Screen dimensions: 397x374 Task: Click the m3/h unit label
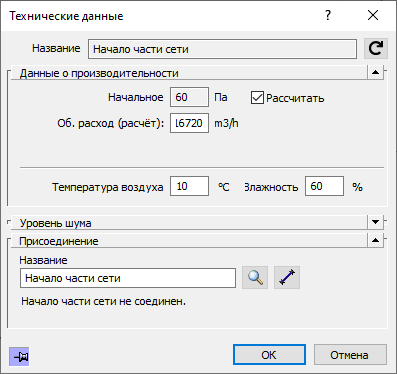(x=226, y=123)
